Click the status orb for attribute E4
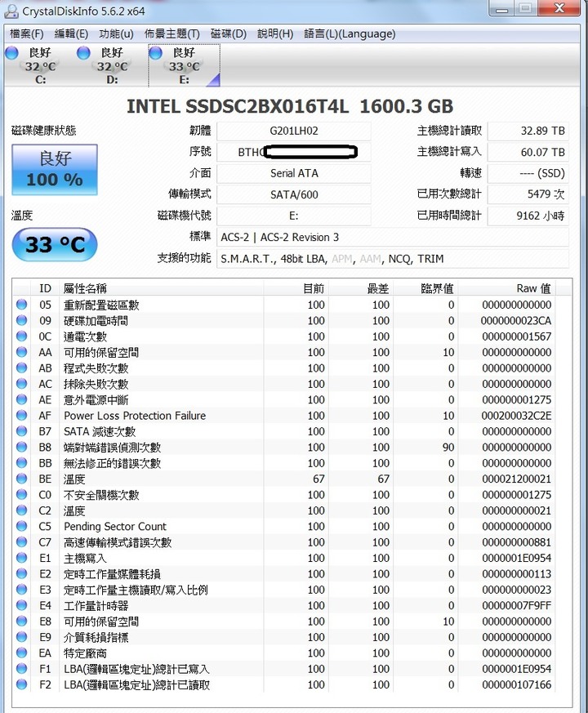 (21, 605)
